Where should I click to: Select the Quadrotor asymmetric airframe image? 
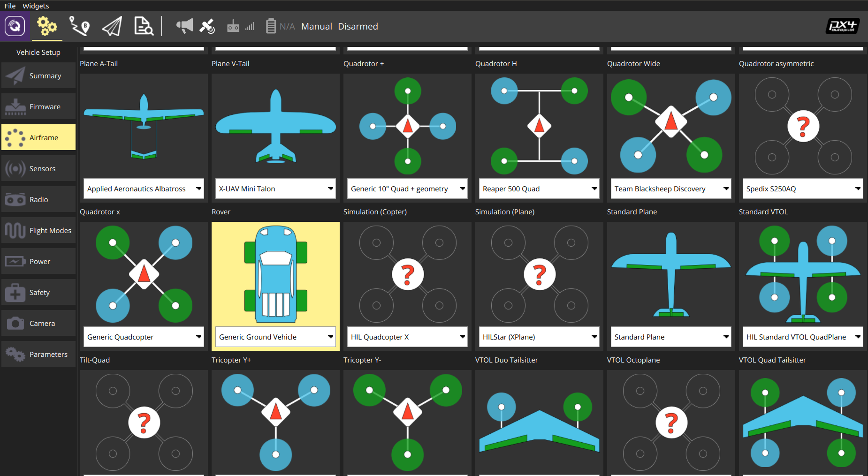[x=803, y=126]
